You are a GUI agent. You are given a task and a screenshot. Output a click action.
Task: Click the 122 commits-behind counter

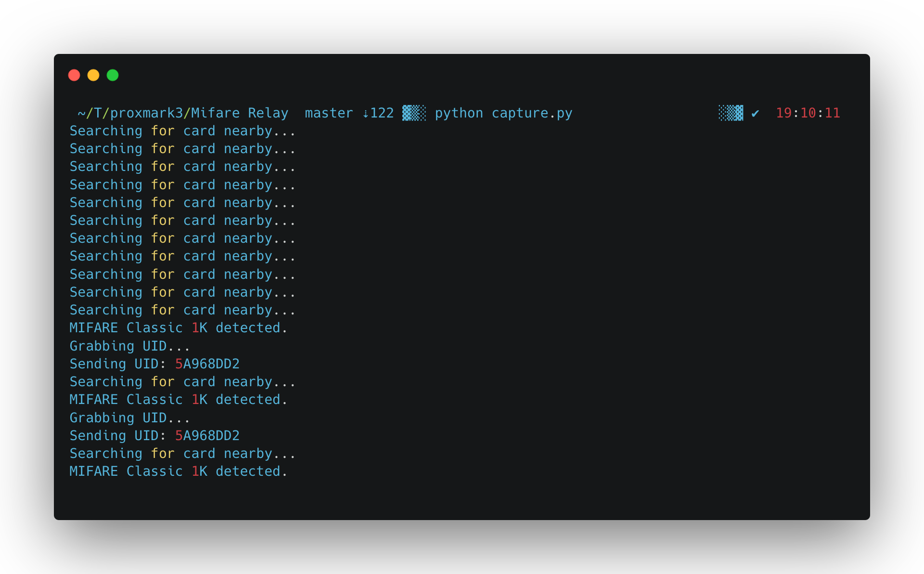tap(382, 113)
